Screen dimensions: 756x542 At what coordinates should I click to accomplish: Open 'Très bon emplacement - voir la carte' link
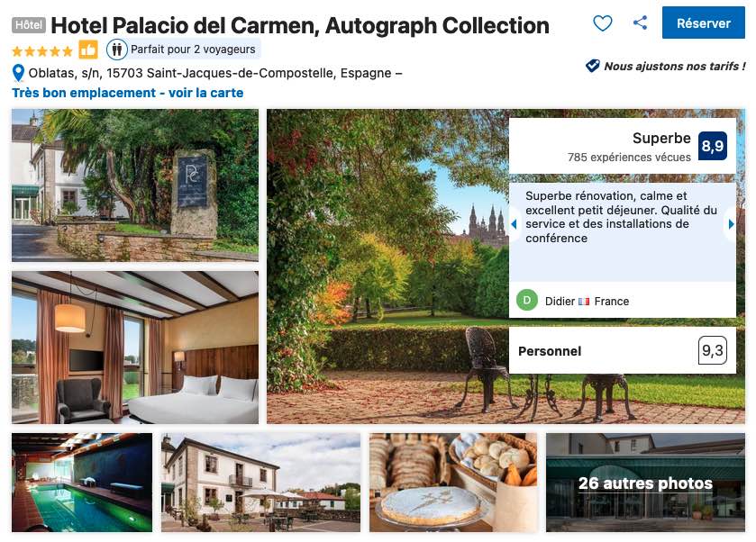pos(128,93)
